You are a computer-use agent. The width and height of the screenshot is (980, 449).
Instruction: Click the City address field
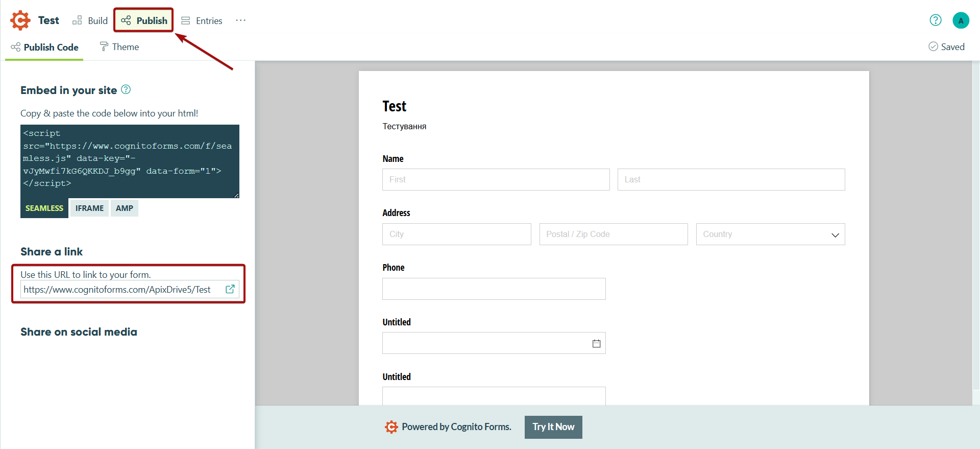point(456,234)
